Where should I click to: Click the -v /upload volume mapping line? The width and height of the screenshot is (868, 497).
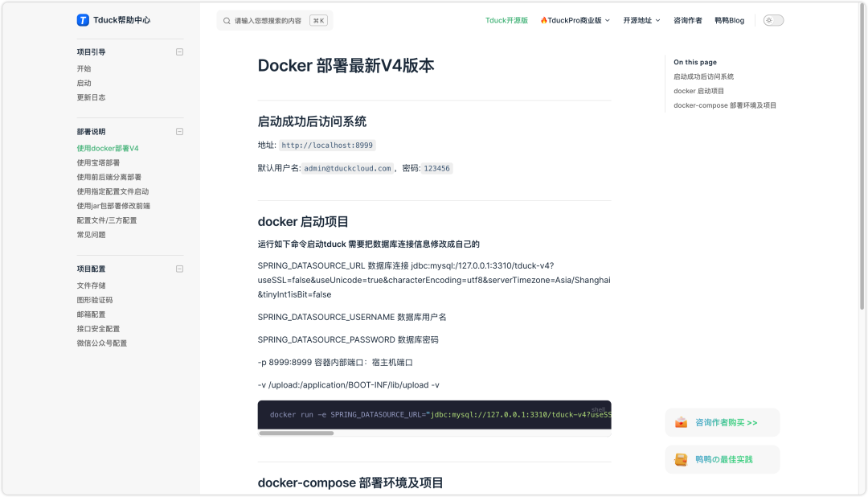[349, 386]
